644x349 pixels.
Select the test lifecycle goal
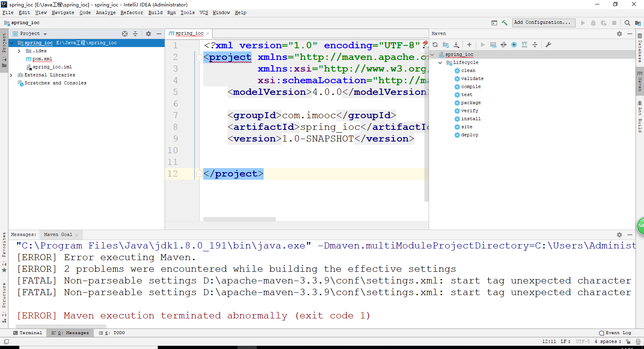466,95
